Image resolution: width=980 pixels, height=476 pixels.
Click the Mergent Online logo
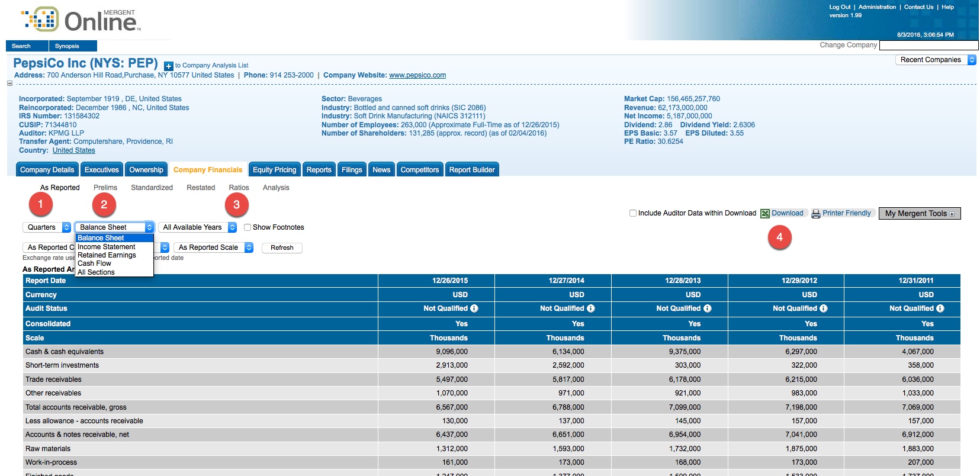point(82,20)
